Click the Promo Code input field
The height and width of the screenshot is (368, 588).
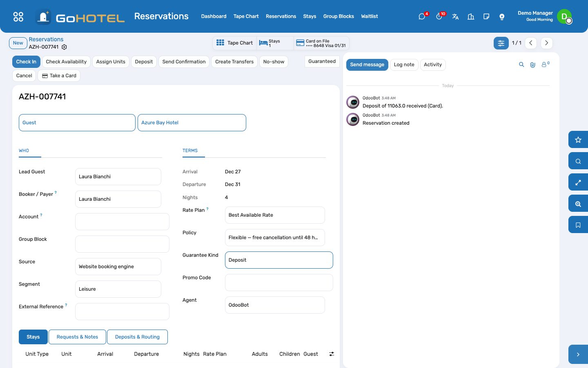pyautogui.click(x=279, y=283)
